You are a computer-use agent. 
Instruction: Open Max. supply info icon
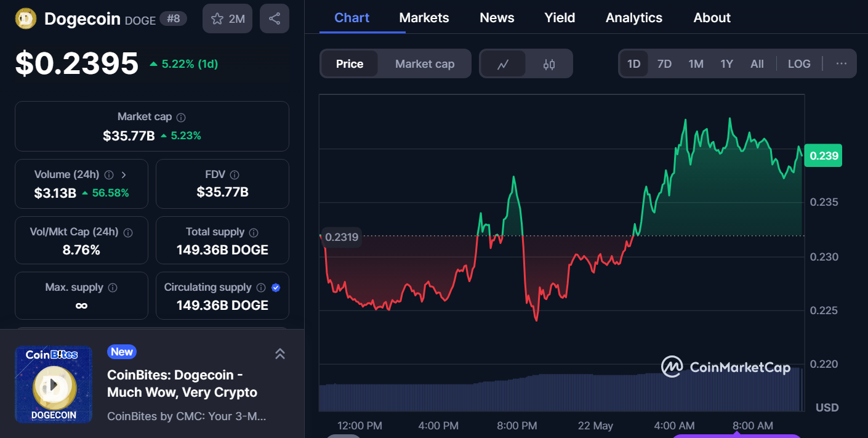pos(113,288)
